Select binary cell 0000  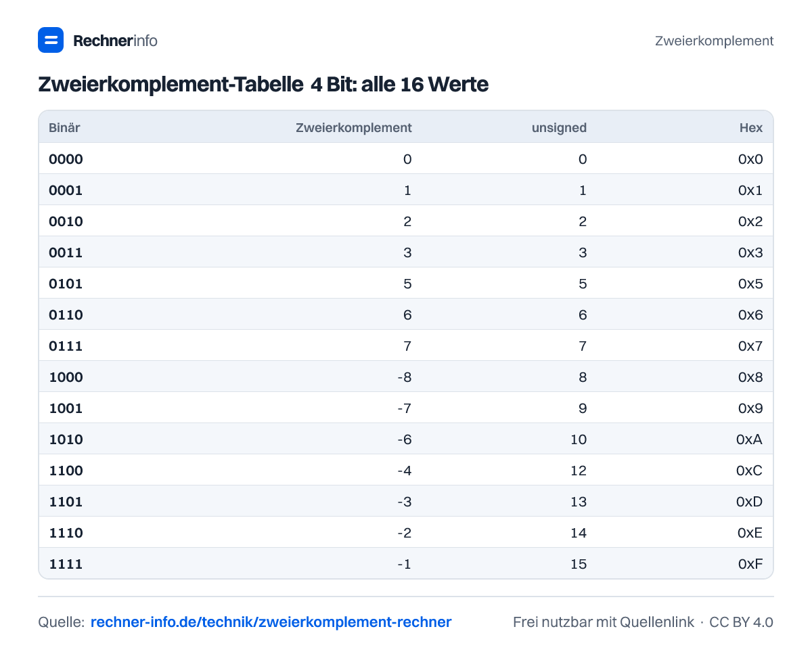tap(66, 159)
